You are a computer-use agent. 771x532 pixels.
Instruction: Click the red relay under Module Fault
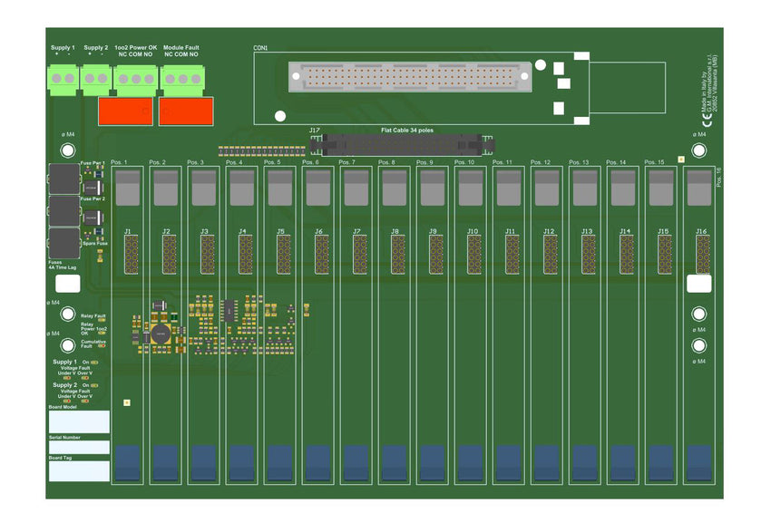click(x=186, y=111)
